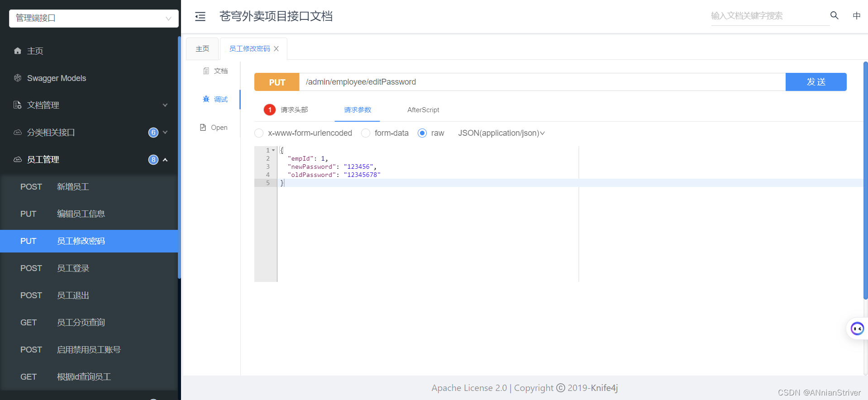This screenshot has height=400, width=868.
Task: Click the "oldPassword" line in editor
Action: (334, 175)
